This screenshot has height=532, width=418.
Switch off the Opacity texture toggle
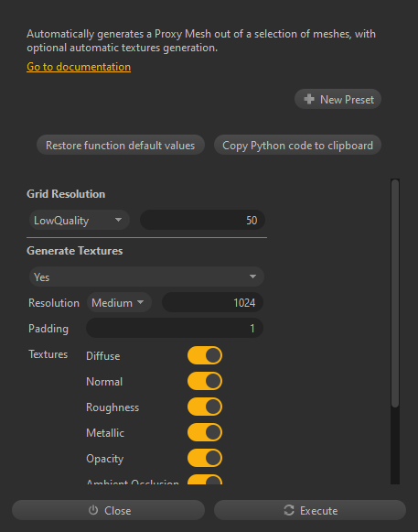[x=205, y=458]
